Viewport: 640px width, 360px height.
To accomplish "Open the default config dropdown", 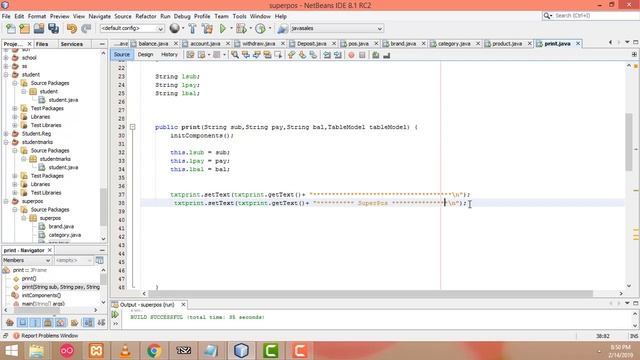I will 132,29.
